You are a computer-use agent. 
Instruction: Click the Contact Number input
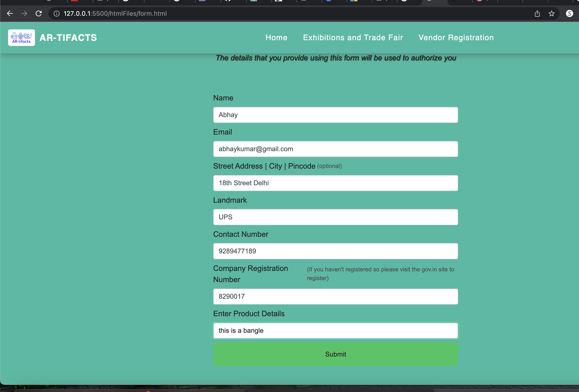tap(335, 251)
